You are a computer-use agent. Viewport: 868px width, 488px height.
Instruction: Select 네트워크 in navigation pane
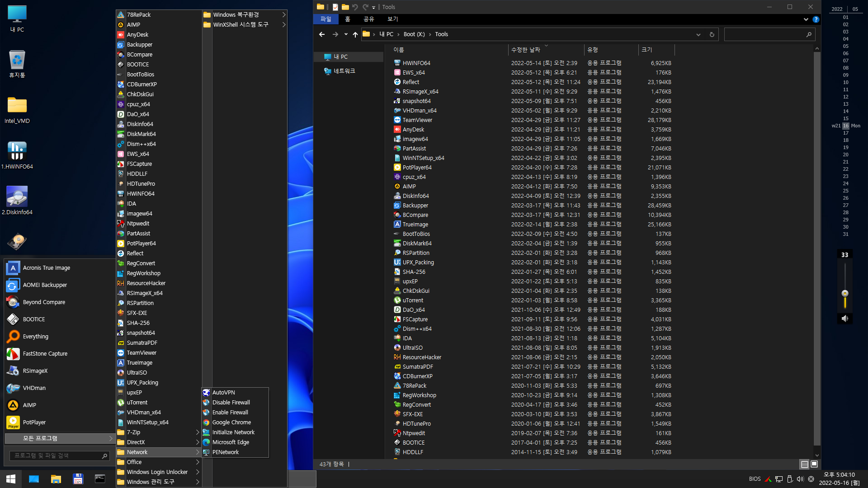click(344, 71)
